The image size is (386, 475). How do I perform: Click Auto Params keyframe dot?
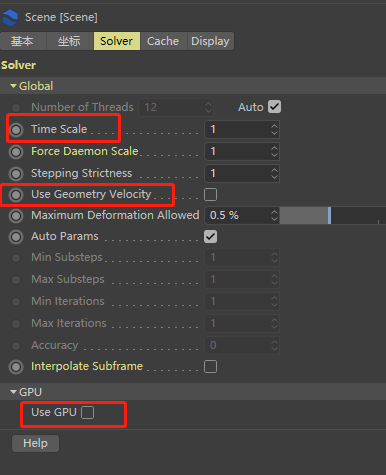click(16, 237)
